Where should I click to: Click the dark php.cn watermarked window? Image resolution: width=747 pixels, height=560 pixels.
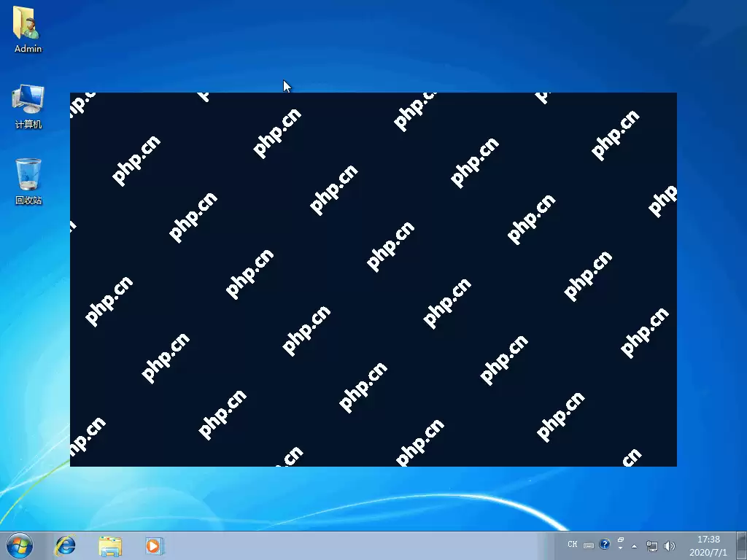[373, 279]
